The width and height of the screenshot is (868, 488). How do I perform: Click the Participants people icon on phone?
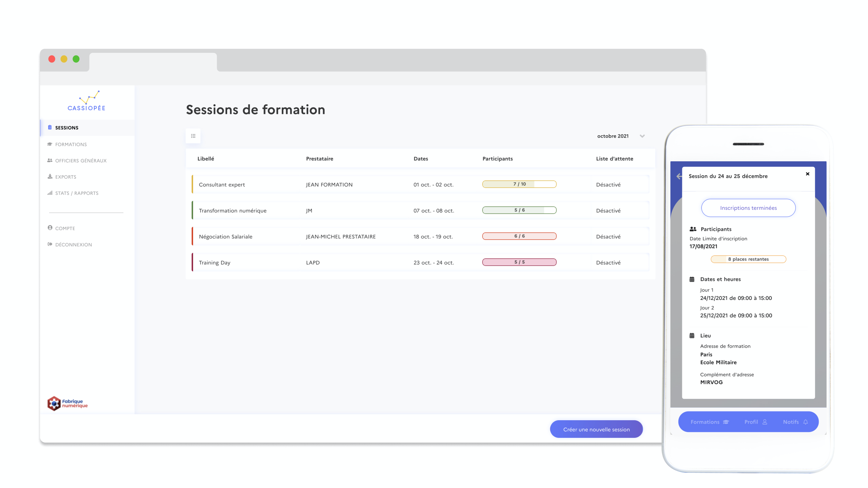click(x=693, y=229)
